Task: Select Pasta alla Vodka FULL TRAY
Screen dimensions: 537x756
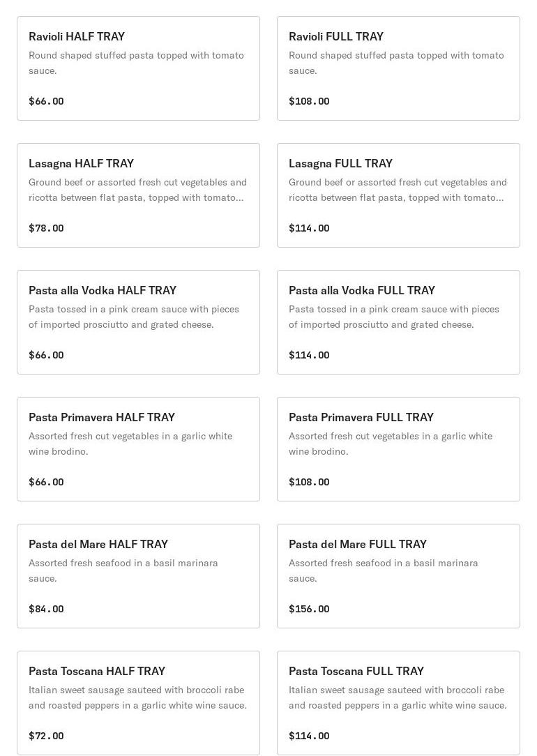Action: (x=398, y=322)
